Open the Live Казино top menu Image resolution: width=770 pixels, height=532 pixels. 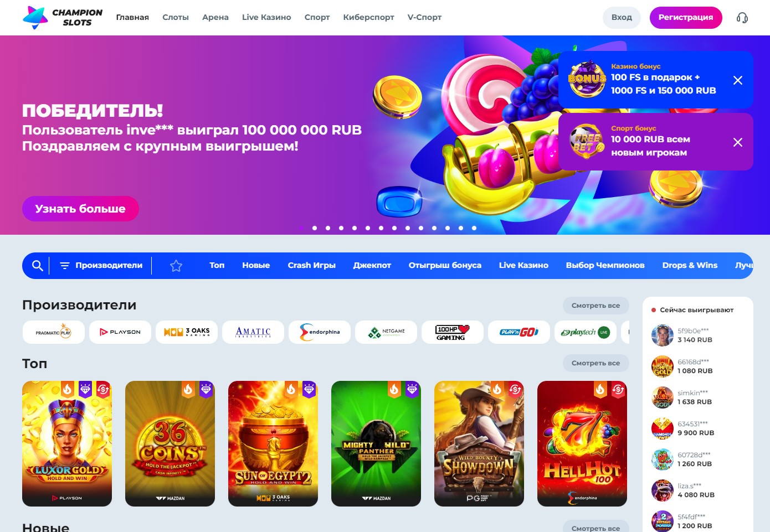click(266, 17)
